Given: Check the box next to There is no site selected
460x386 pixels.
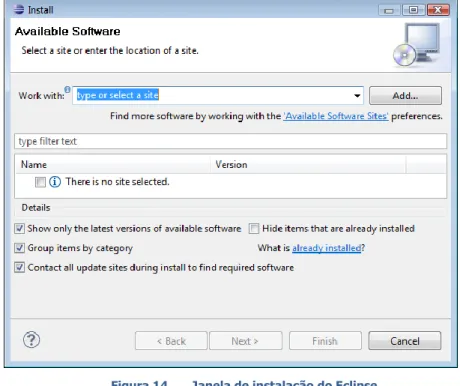Looking at the screenshot, I should (x=40, y=182).
